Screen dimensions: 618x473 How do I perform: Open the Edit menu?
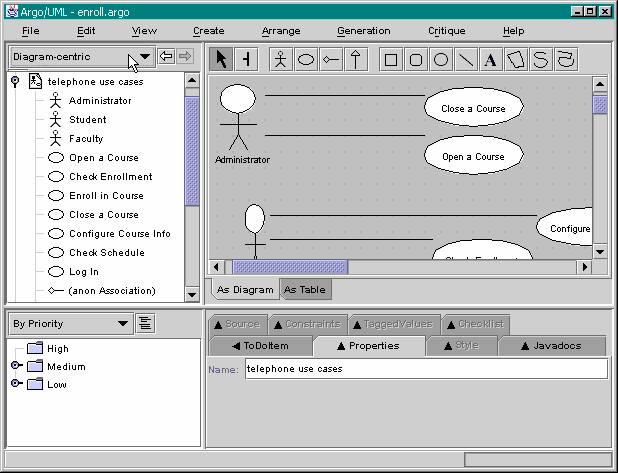click(x=86, y=31)
